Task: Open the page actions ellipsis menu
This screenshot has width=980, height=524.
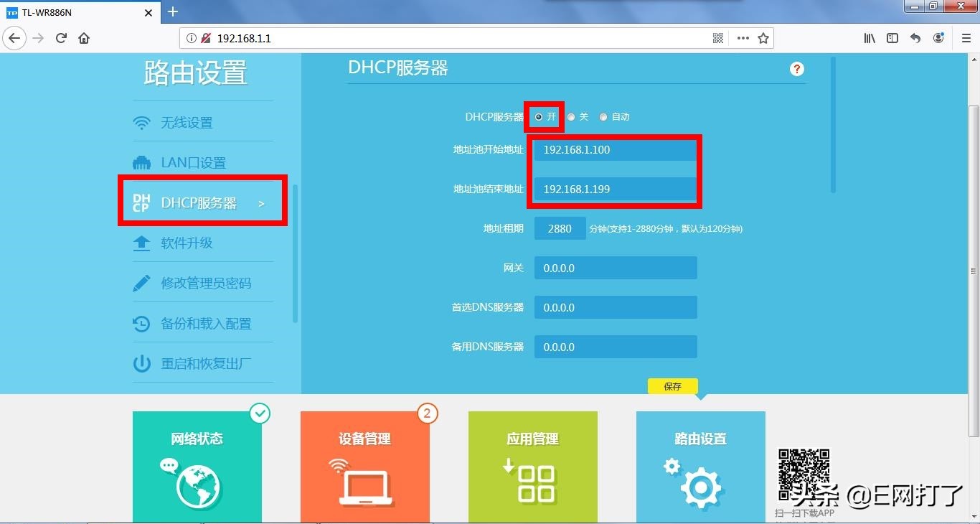Action: tap(742, 37)
